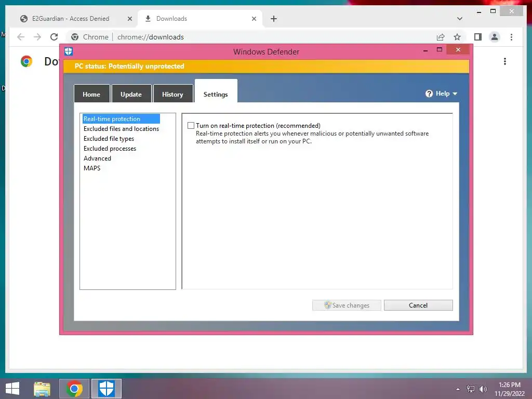Open Chrome profile avatar menu
Image resolution: width=532 pixels, height=399 pixels.
click(495, 37)
